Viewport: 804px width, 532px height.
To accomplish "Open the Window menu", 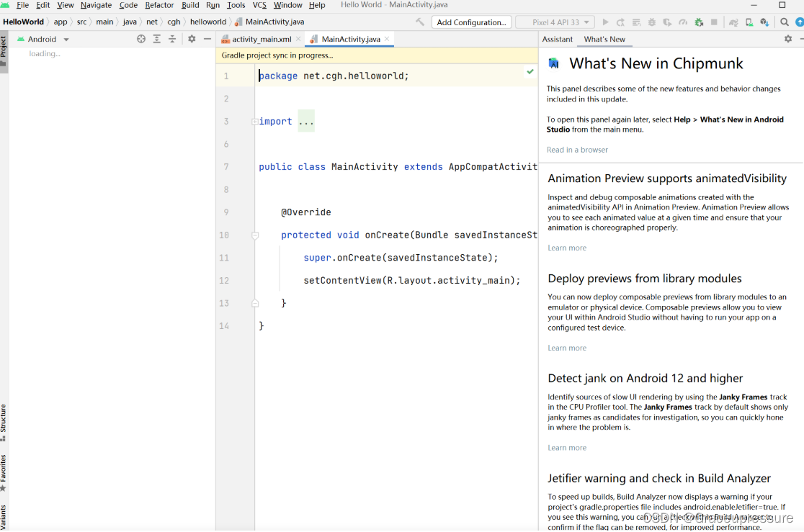I will coord(287,5).
